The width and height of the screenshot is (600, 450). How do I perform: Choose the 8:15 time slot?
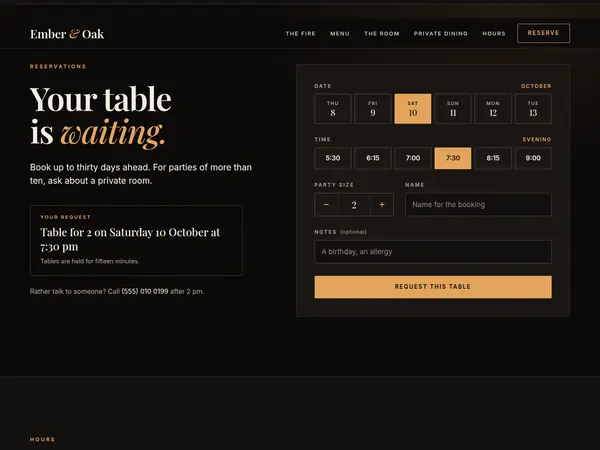point(493,158)
